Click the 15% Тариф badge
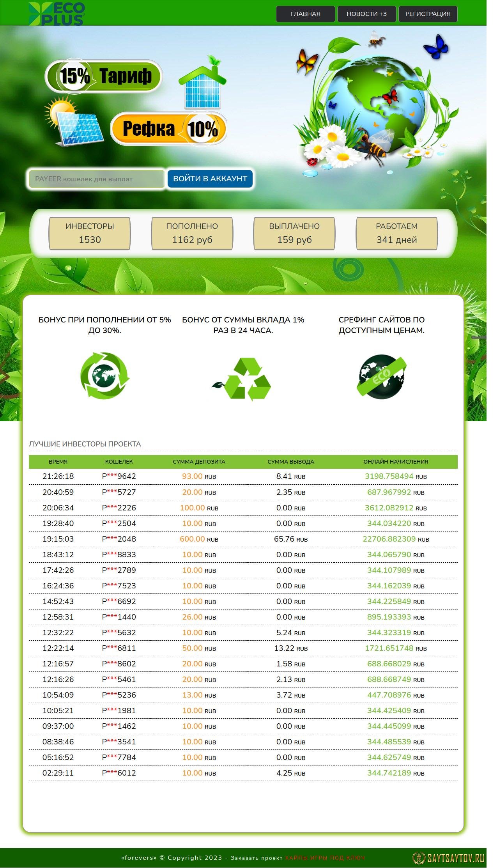This screenshot has height=868, width=499. pyautogui.click(x=104, y=76)
